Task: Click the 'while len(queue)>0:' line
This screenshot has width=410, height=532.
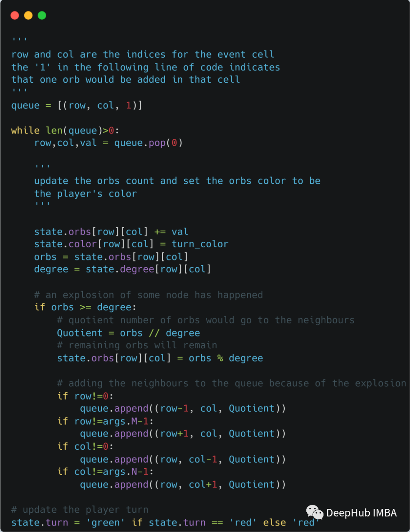Action: click(65, 131)
